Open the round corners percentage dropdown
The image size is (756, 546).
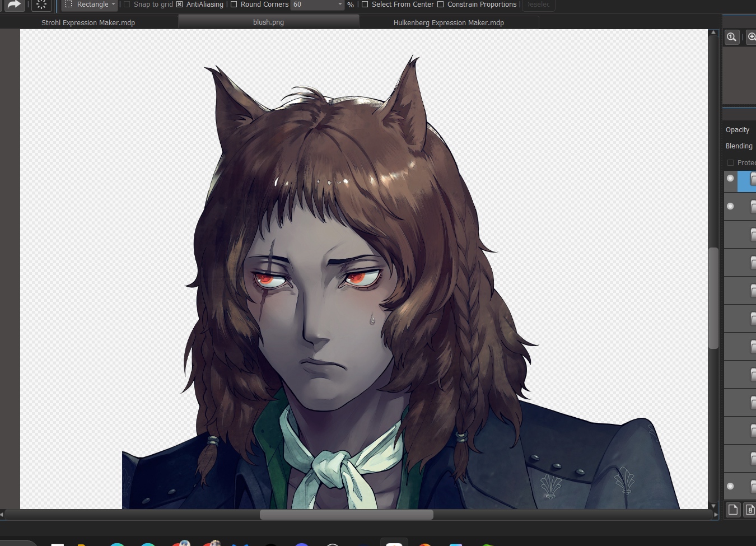point(340,4)
